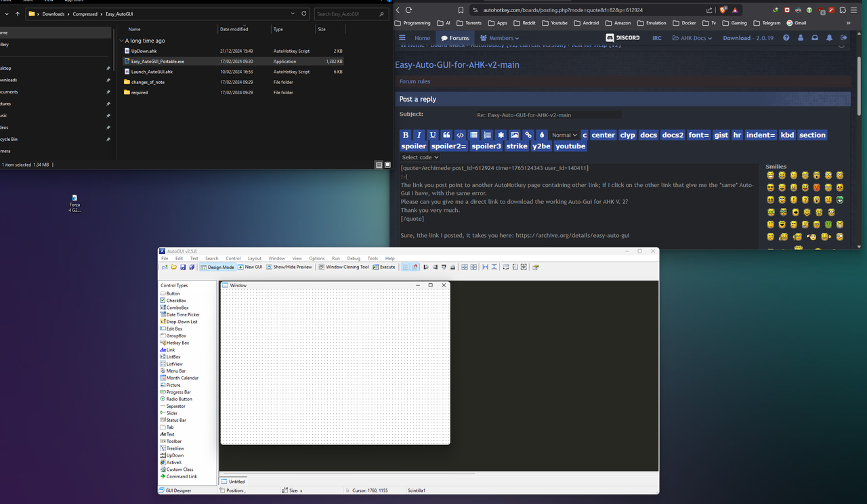
Task: Switch Explorer to details view toggle
Action: click(x=379, y=165)
